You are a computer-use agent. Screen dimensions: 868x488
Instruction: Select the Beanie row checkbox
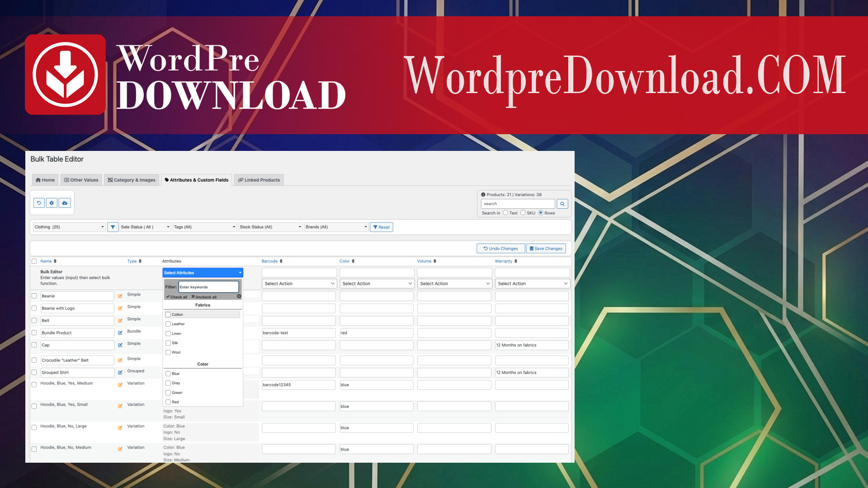pos(34,296)
